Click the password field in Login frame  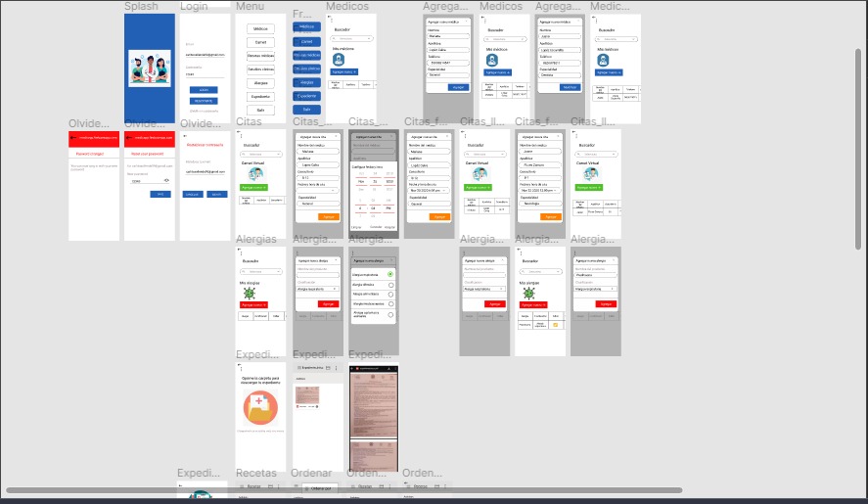[205, 74]
